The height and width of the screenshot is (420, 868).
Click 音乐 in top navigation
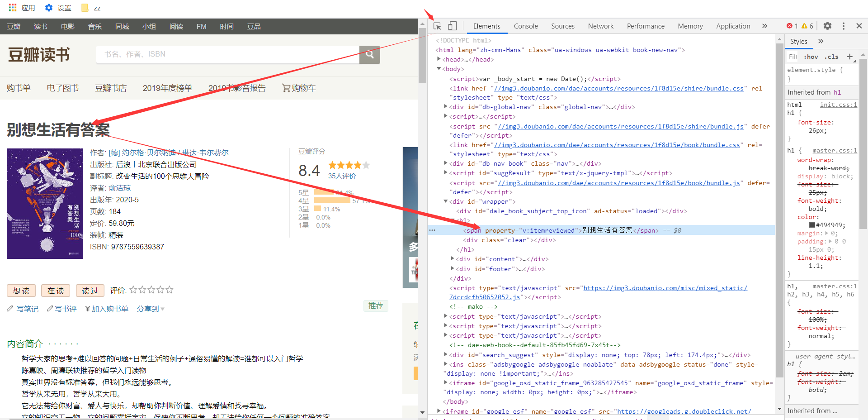click(x=95, y=27)
